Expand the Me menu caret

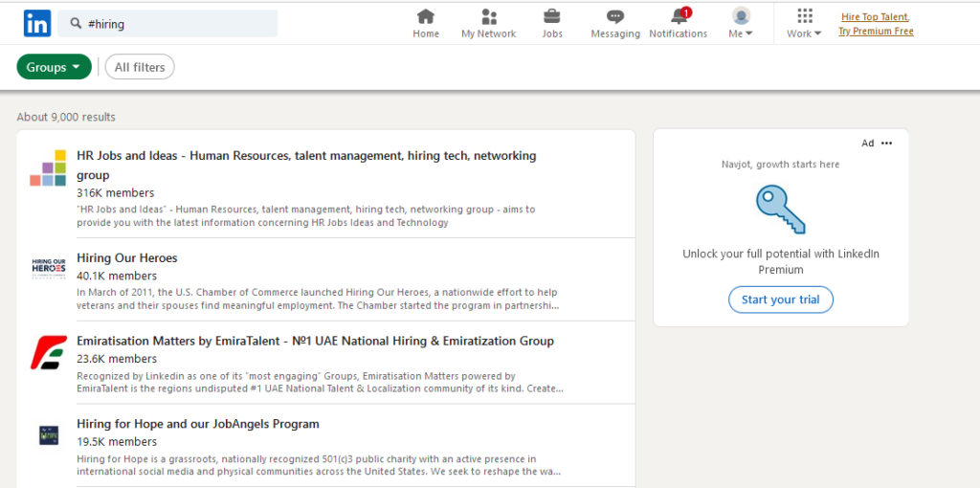pos(748,33)
